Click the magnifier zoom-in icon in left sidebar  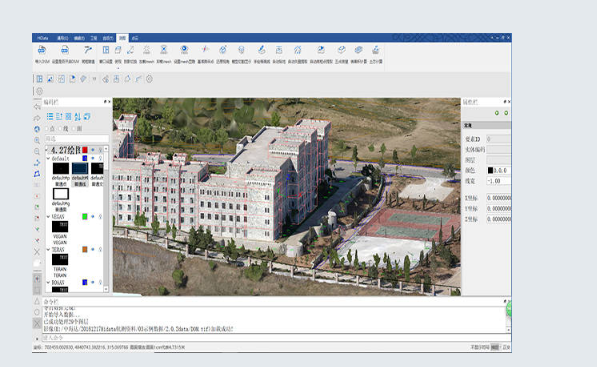point(37,140)
